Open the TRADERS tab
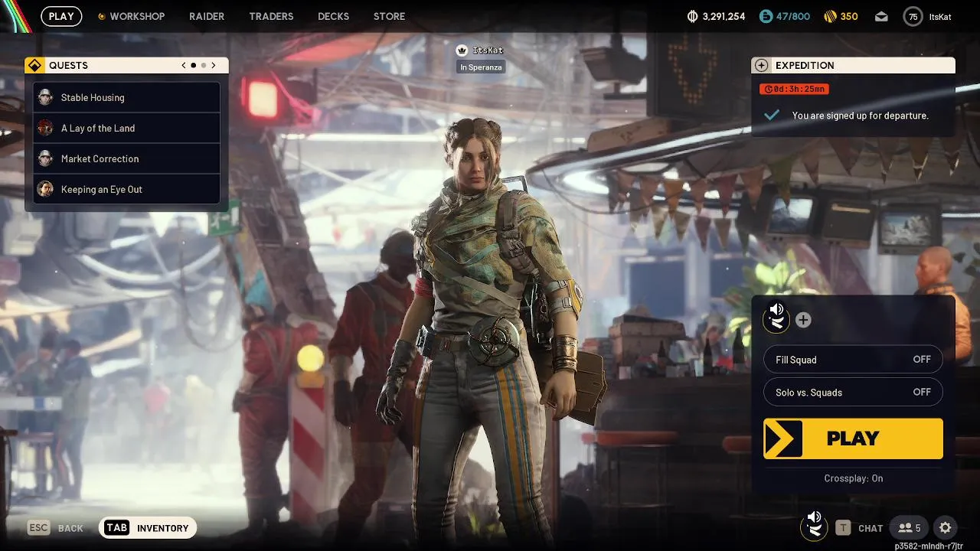 (271, 16)
